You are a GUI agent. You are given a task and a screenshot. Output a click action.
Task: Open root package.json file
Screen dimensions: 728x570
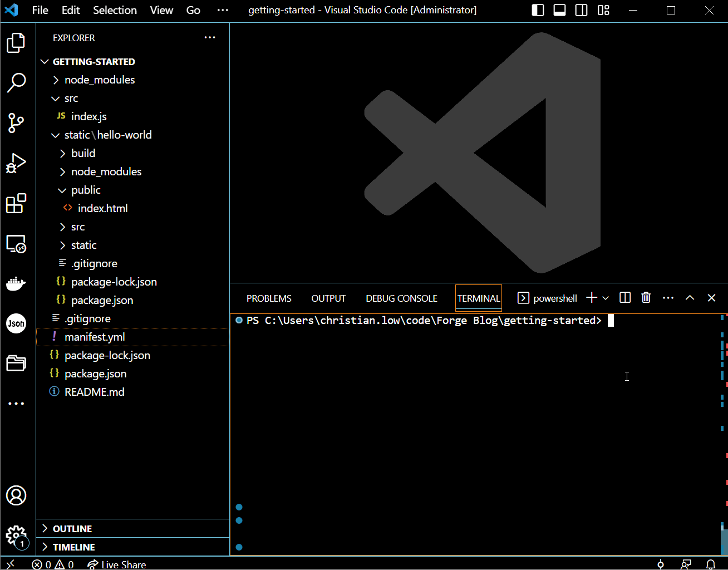(x=132, y=374)
